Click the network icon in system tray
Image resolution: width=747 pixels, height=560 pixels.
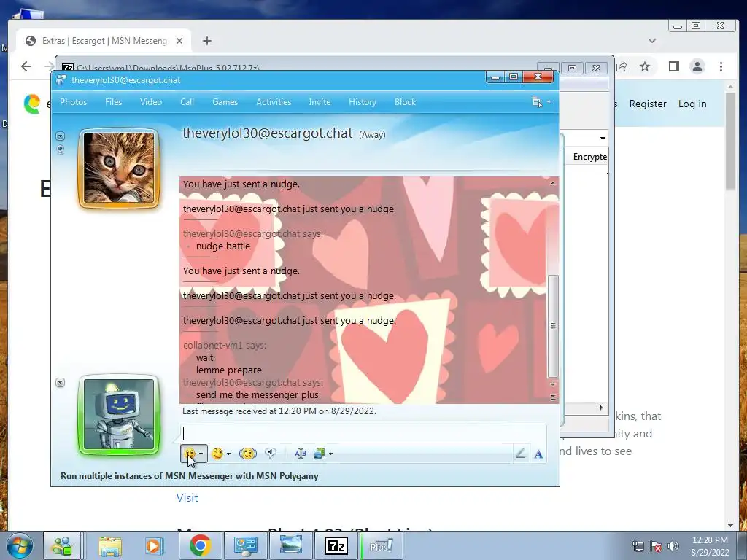point(638,546)
